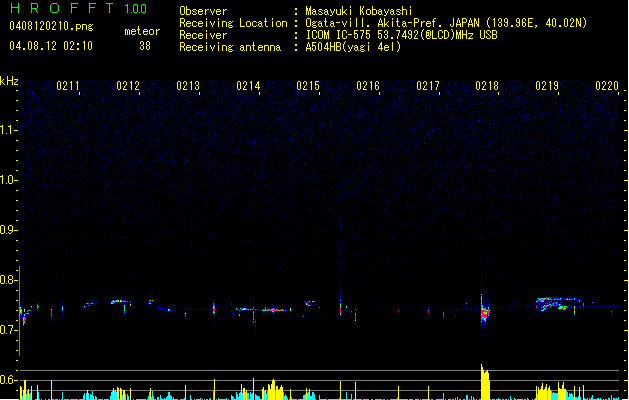
Task: Click the date stamp 04.08.12 02:10
Action: coord(51,46)
